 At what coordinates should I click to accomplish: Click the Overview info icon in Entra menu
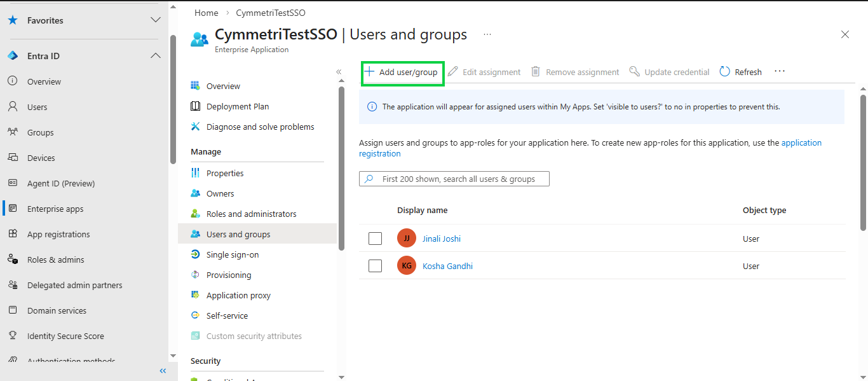point(12,81)
